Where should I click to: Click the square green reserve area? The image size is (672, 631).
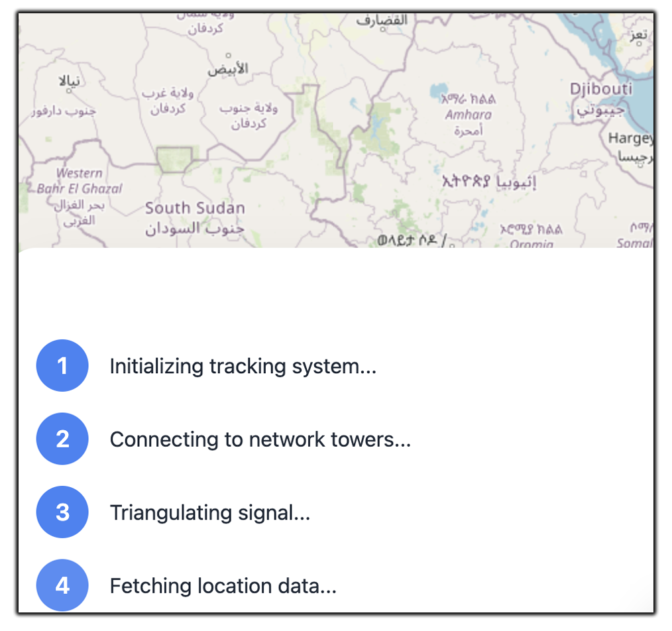[174, 160]
